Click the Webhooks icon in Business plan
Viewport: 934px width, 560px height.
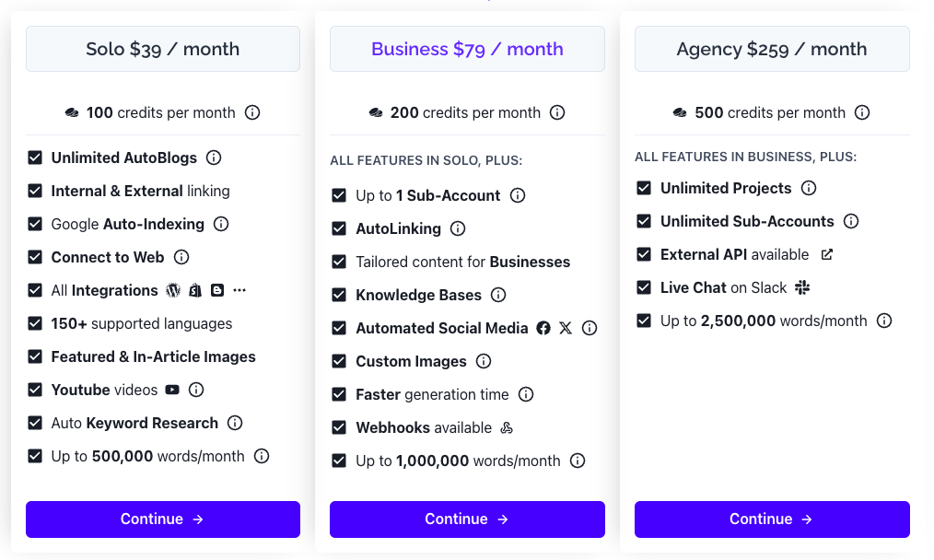click(x=507, y=427)
